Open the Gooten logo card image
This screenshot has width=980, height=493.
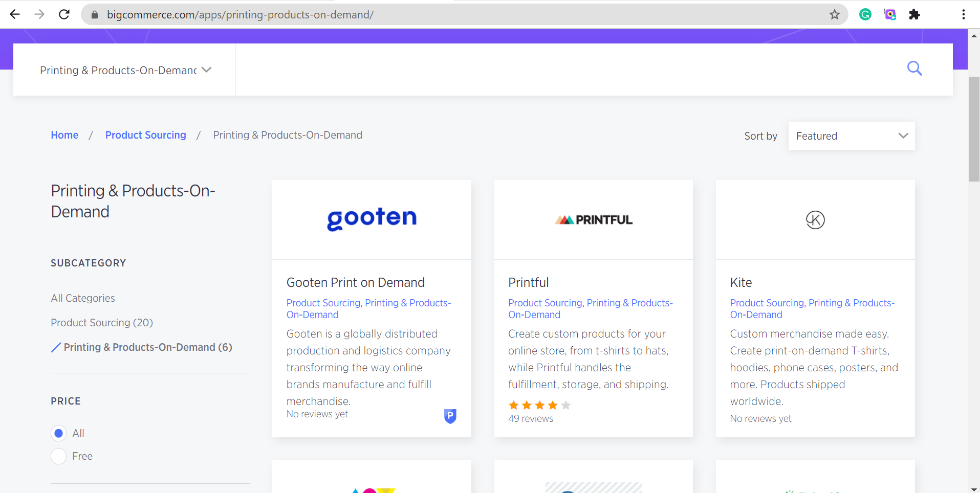coord(372,219)
